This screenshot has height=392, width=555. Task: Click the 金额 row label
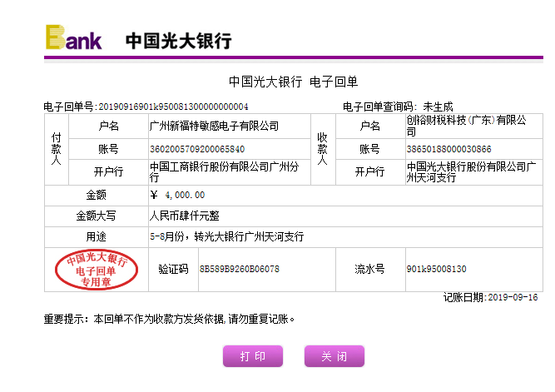click(x=96, y=195)
